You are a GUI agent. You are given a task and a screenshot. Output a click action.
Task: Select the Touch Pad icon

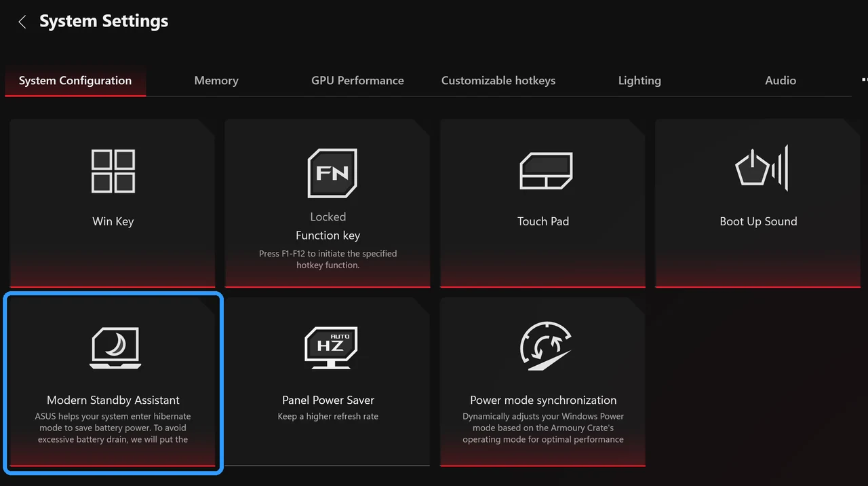(546, 170)
